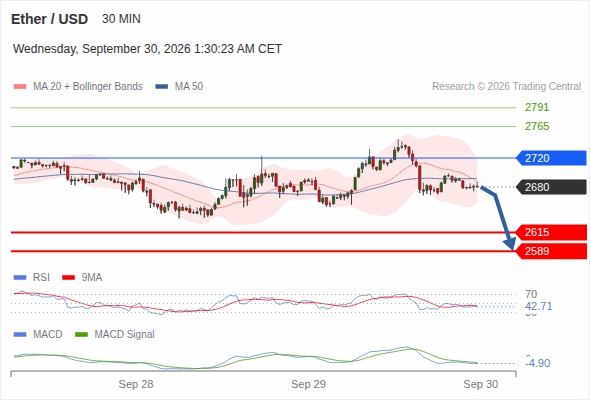Click the 9MA legend label
This screenshot has width=590, height=400.
coord(92,278)
